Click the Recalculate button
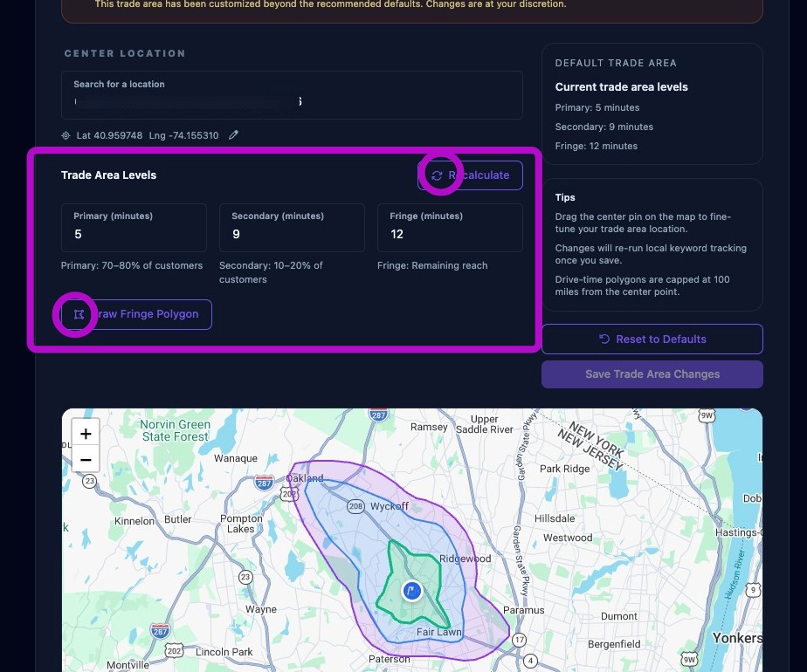The image size is (807, 672). 470,175
